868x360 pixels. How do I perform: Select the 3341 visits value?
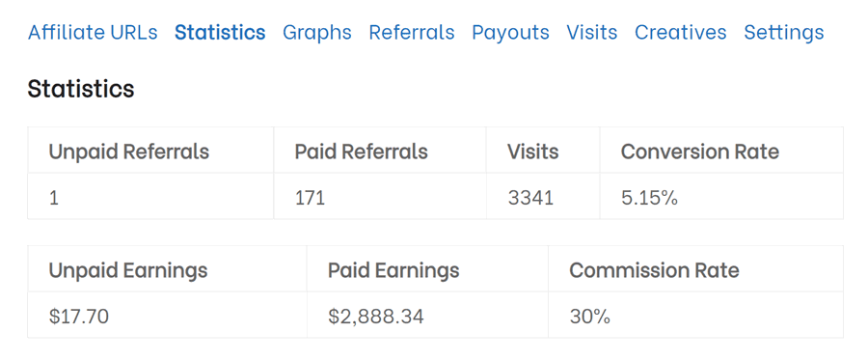pos(530,198)
